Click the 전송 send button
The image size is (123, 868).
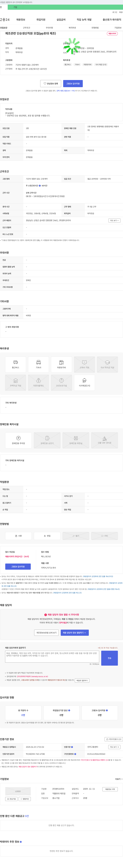110,658
